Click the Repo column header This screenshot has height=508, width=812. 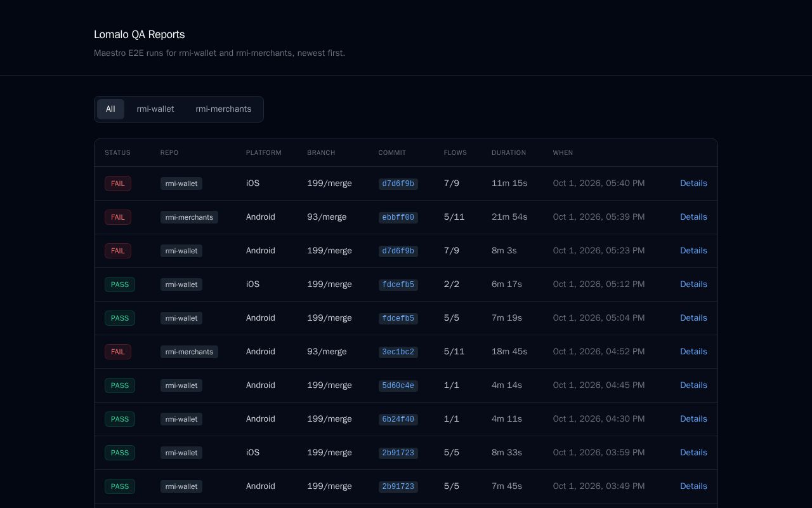(169, 152)
